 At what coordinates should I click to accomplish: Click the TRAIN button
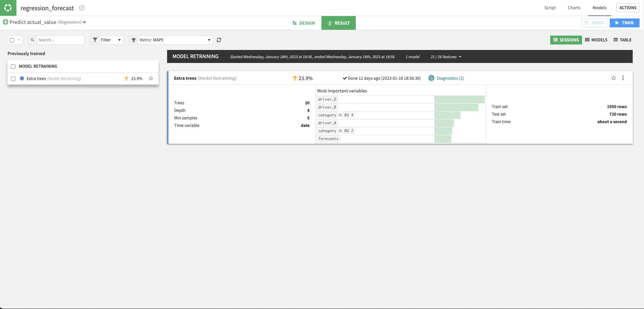point(624,23)
